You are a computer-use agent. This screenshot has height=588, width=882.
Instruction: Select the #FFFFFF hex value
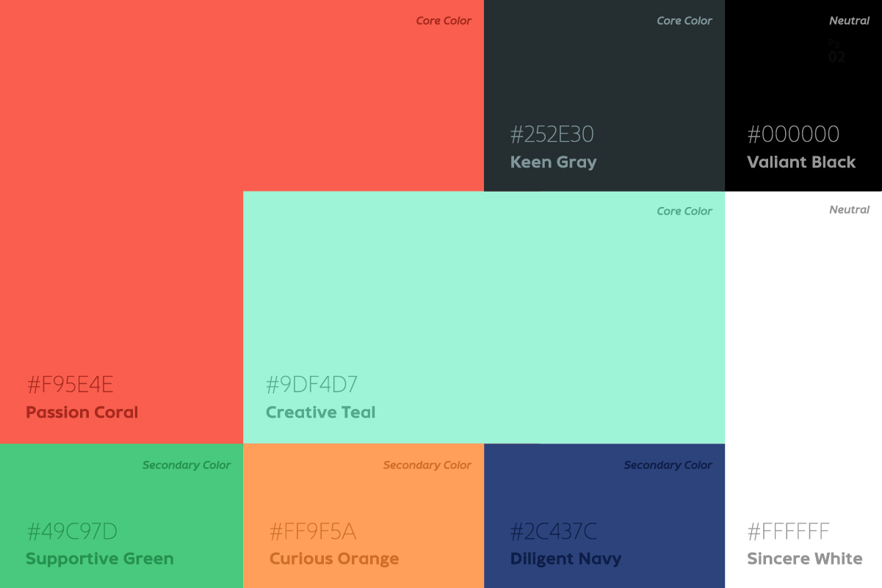coord(788,531)
